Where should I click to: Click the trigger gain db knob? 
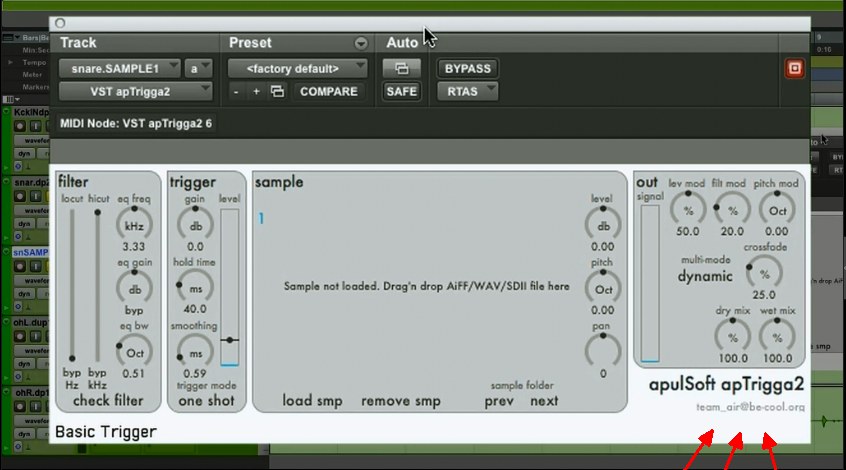195,224
